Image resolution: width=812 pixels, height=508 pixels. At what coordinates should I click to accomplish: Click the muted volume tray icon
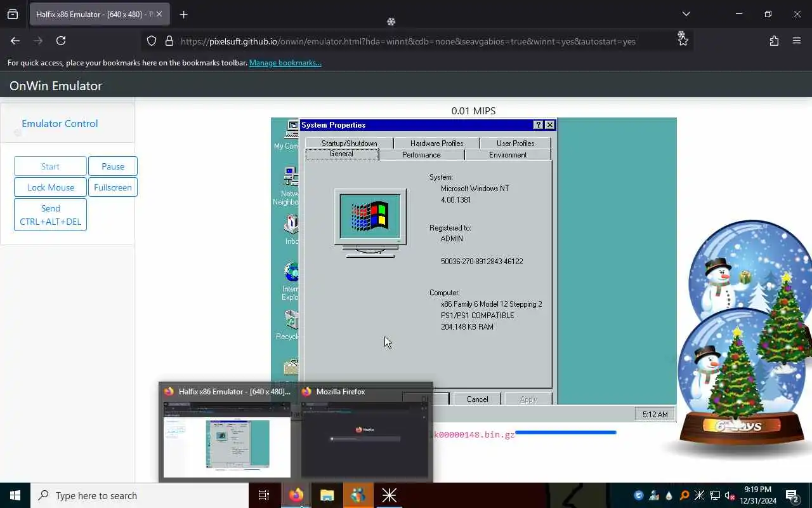click(730, 495)
